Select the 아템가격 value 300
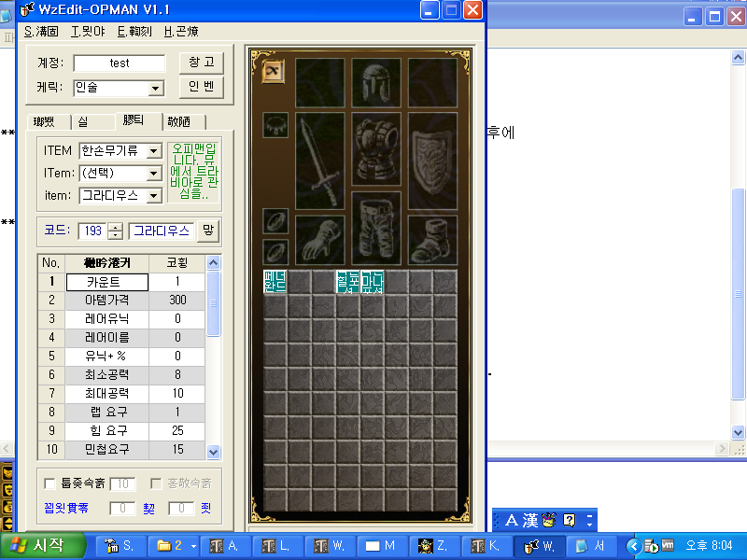Screen dimensions: 747x560 pyautogui.click(x=177, y=300)
